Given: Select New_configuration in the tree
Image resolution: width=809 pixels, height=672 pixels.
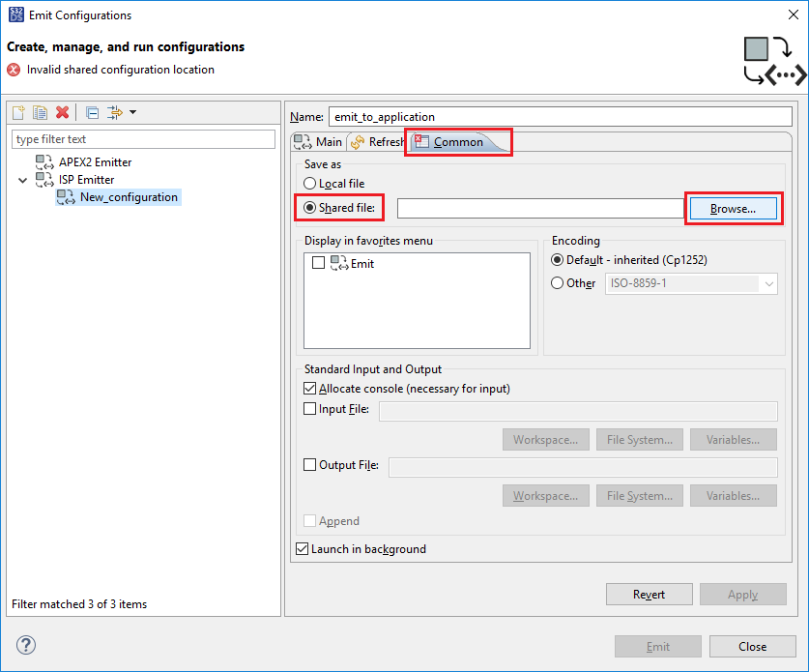Looking at the screenshot, I should (129, 197).
